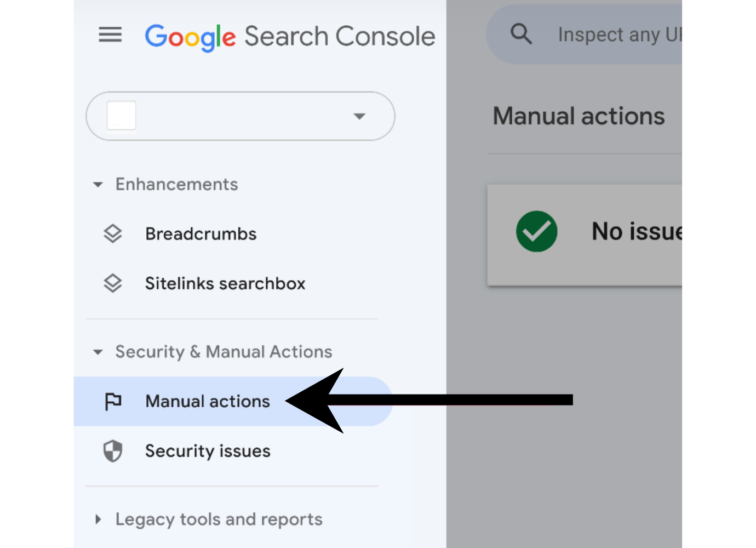Screen dimensions: 756x548
Task: Click the Google Search Console logo
Action: [290, 37]
